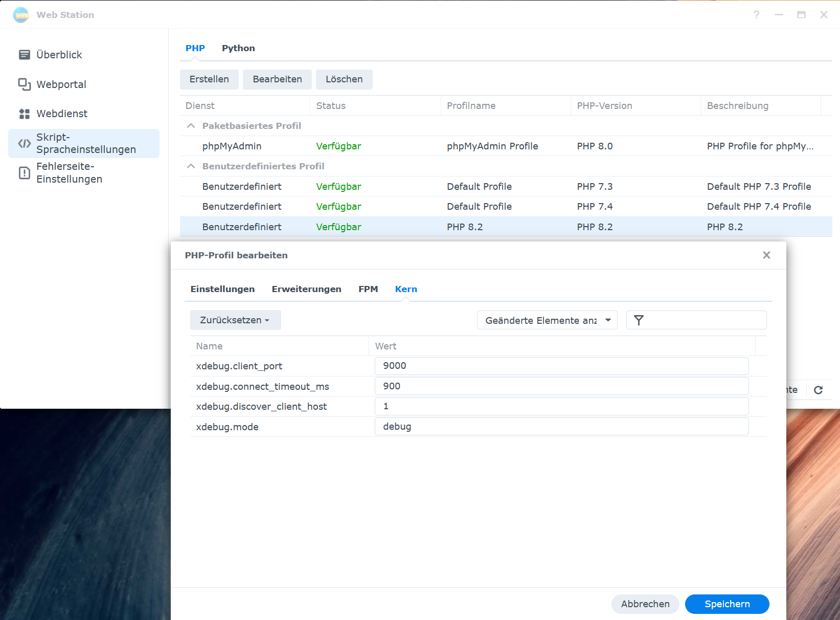Screen dimensions: 840x620
Task: Click the Webdienst sidebar icon
Action: click(x=24, y=114)
